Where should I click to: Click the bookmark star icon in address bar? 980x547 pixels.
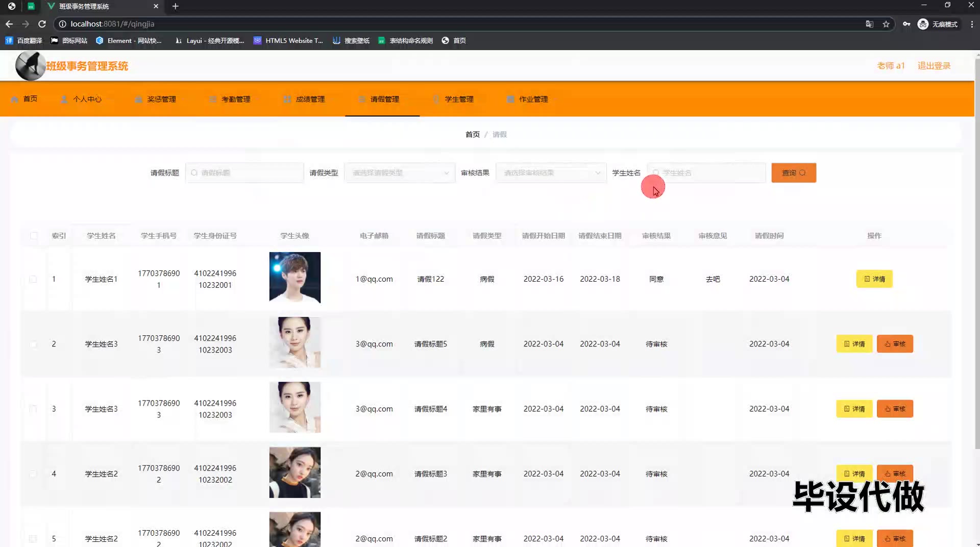886,24
